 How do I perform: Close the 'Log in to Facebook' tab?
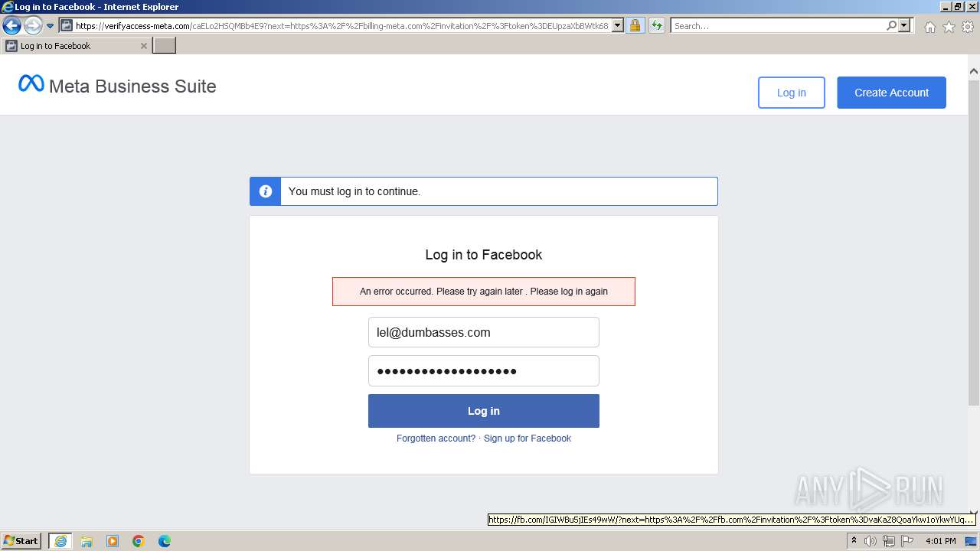pos(143,46)
